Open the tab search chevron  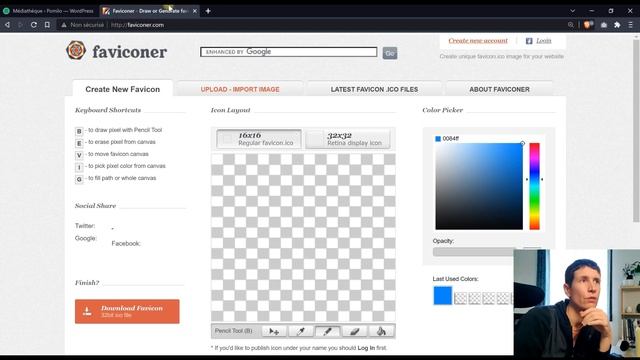pyautogui.click(x=572, y=11)
